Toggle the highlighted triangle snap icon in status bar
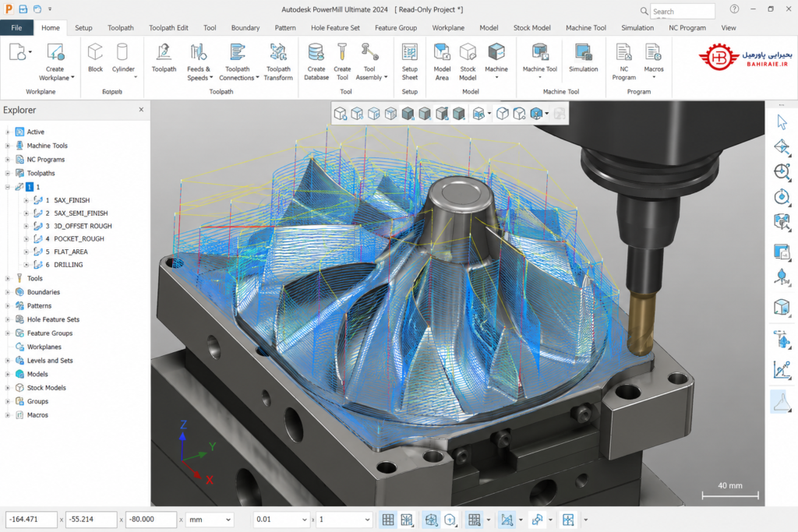Screen dimensions: 798x532 (x=507, y=520)
